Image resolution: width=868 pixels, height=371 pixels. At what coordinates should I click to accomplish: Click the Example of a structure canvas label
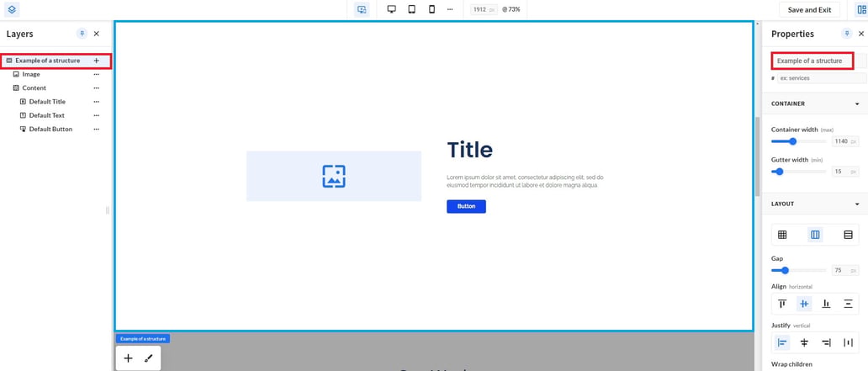click(x=143, y=338)
